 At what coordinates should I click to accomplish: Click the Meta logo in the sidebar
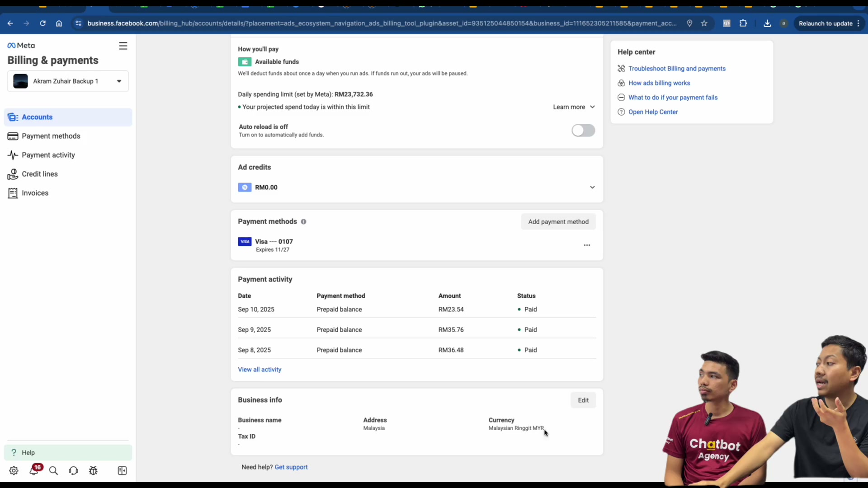point(21,46)
